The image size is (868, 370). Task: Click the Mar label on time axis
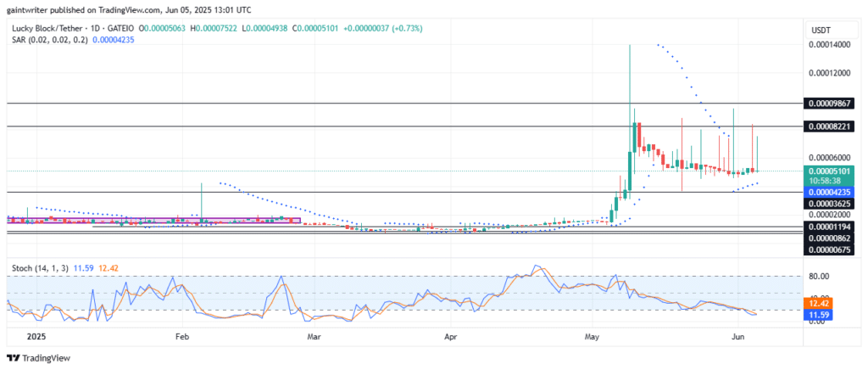coord(314,336)
